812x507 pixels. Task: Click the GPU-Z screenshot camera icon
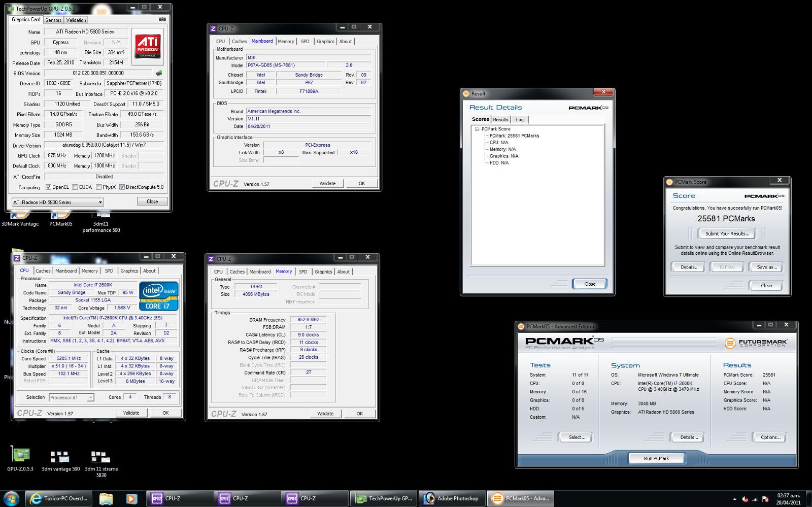162,19
